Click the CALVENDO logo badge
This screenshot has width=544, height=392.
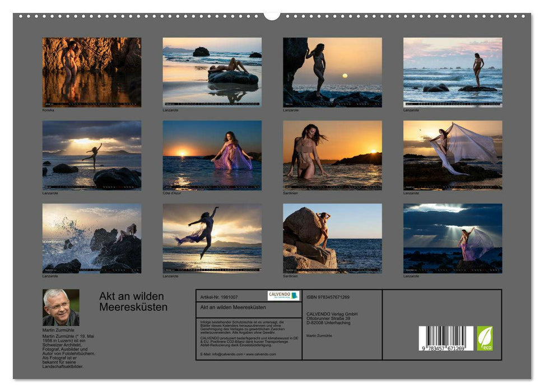pyautogui.click(x=283, y=296)
